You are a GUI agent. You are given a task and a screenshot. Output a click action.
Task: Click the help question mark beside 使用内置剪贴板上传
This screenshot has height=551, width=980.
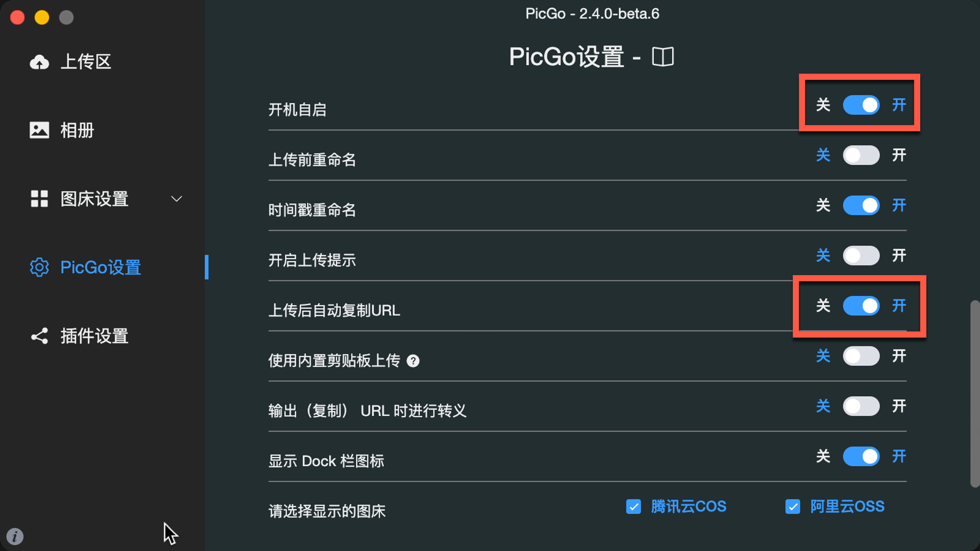pos(413,361)
